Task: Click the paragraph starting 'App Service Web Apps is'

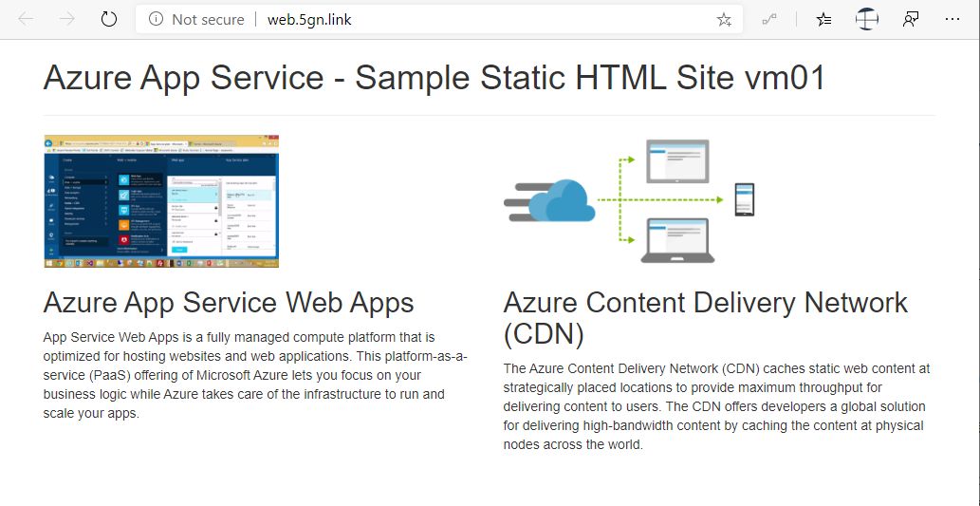Action: pos(255,375)
